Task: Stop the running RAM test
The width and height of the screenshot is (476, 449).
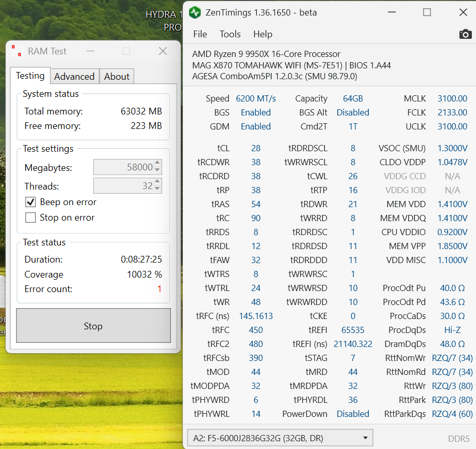Action: coord(93,325)
